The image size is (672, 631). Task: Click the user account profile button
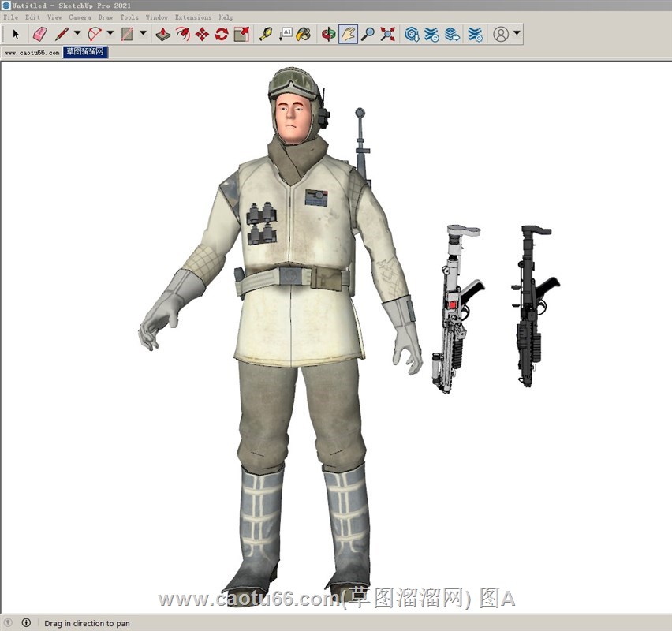[501, 35]
